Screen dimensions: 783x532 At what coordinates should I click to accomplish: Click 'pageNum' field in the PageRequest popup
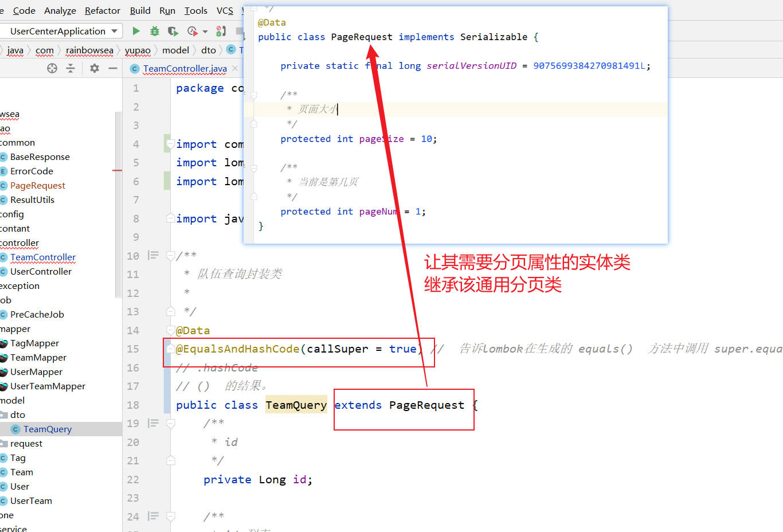[x=379, y=212]
